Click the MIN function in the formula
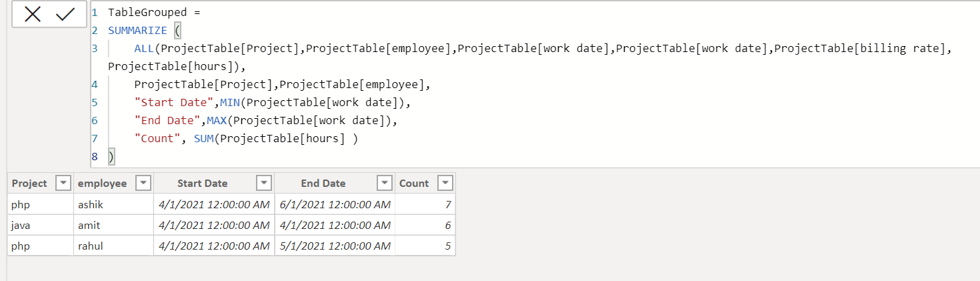Viewport: 980px width, 281px height. 230,103
